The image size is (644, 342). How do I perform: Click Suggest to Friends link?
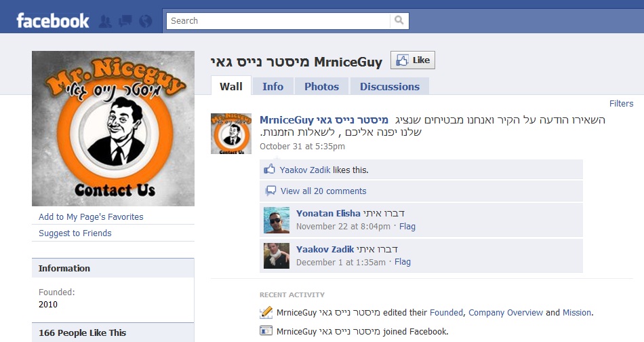(75, 233)
